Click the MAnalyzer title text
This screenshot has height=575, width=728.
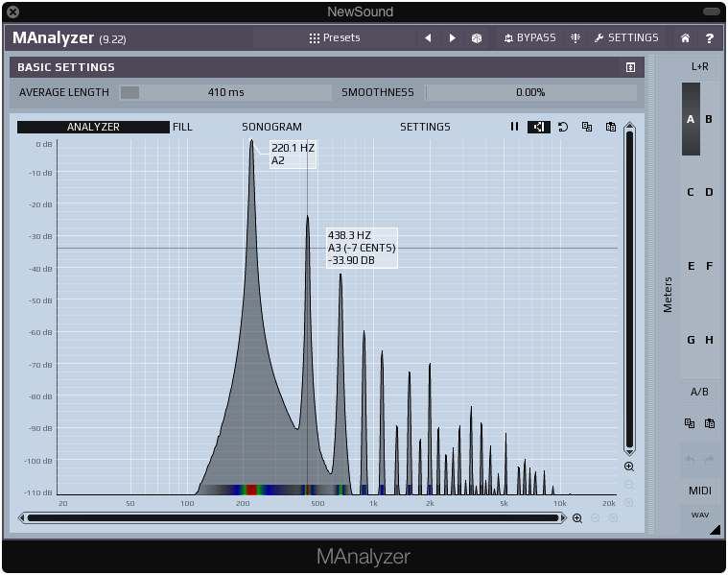coord(54,37)
